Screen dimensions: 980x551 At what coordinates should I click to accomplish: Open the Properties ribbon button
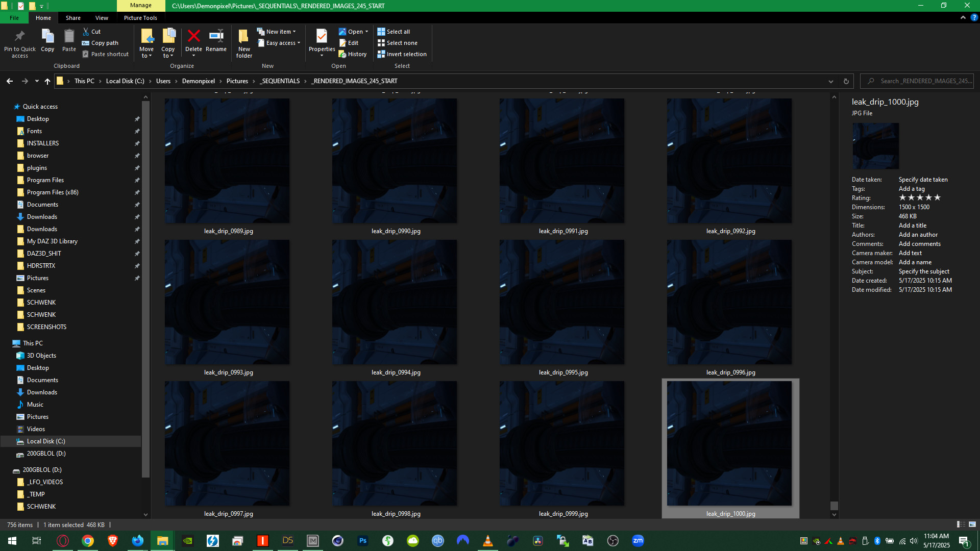coord(322,43)
